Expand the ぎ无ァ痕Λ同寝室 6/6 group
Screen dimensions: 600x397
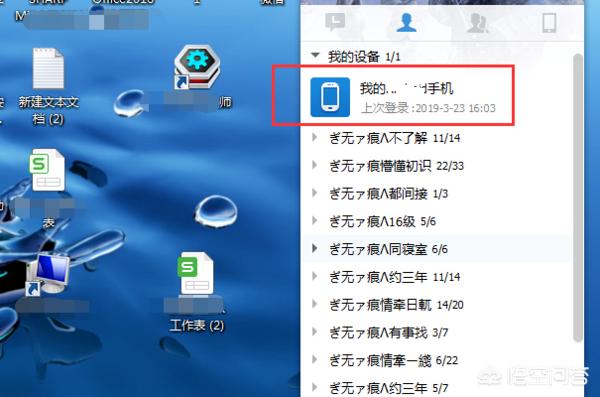pos(315,248)
